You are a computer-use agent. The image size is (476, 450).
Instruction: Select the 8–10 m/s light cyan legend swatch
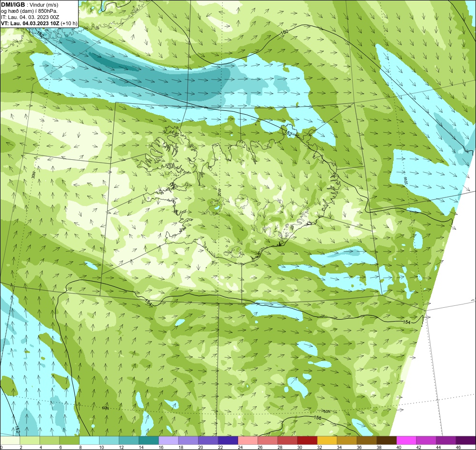pos(89,440)
